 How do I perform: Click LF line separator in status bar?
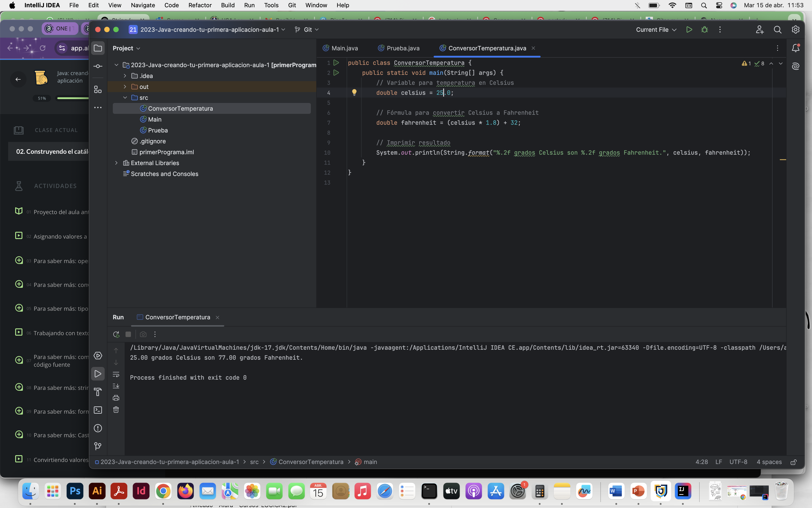pyautogui.click(x=718, y=462)
